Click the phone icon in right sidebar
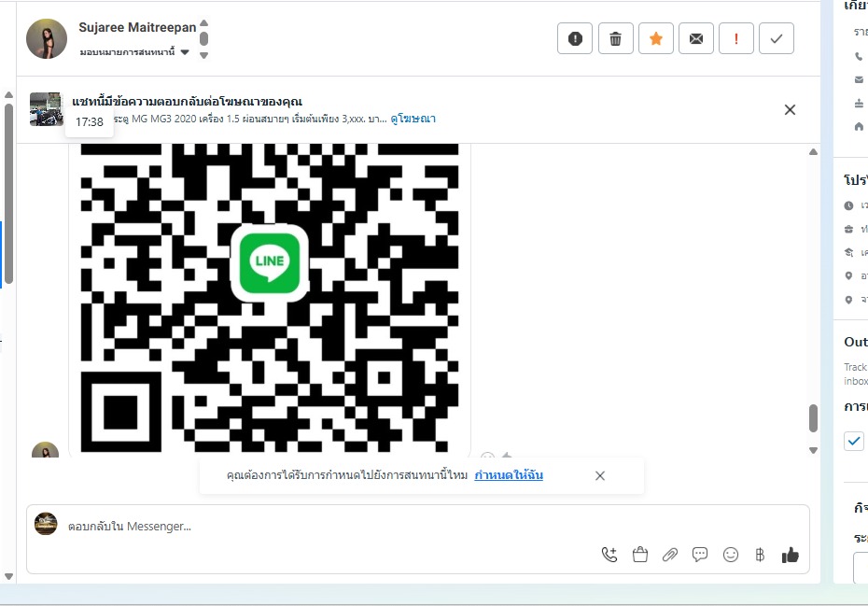 tap(859, 56)
